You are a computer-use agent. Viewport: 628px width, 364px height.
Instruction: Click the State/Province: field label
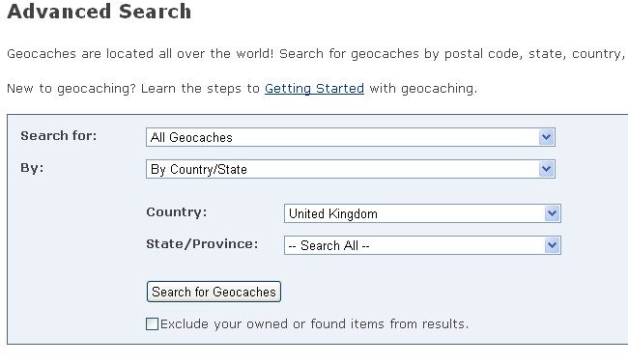pyautogui.click(x=202, y=244)
